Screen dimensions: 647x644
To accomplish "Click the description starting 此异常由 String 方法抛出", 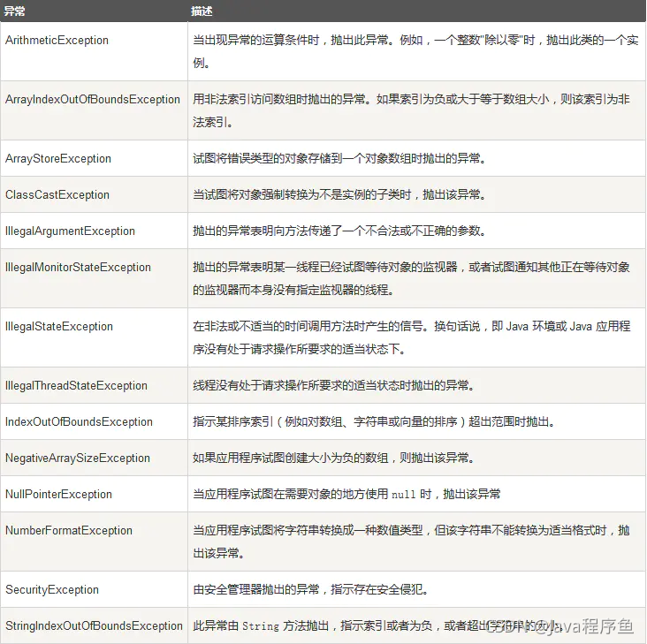I will [378, 625].
